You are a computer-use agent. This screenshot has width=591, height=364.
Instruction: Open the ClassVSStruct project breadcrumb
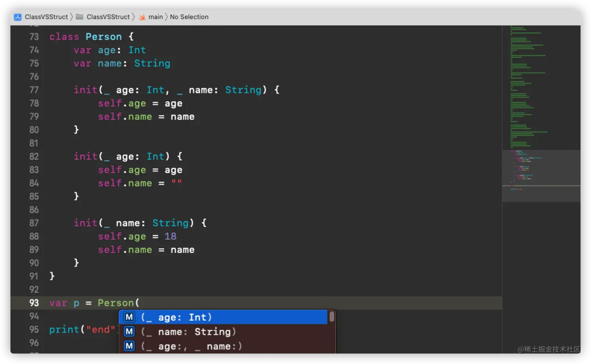(x=46, y=17)
